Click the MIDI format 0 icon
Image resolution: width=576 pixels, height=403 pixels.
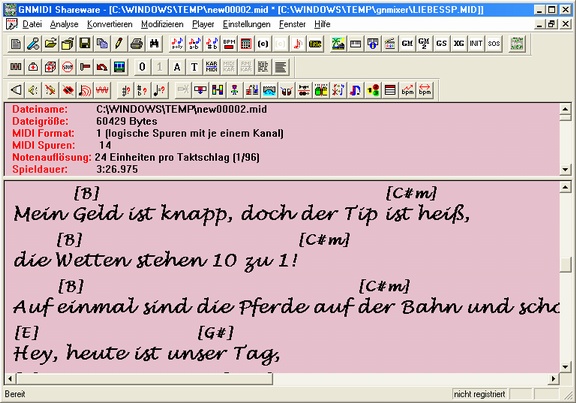142,67
